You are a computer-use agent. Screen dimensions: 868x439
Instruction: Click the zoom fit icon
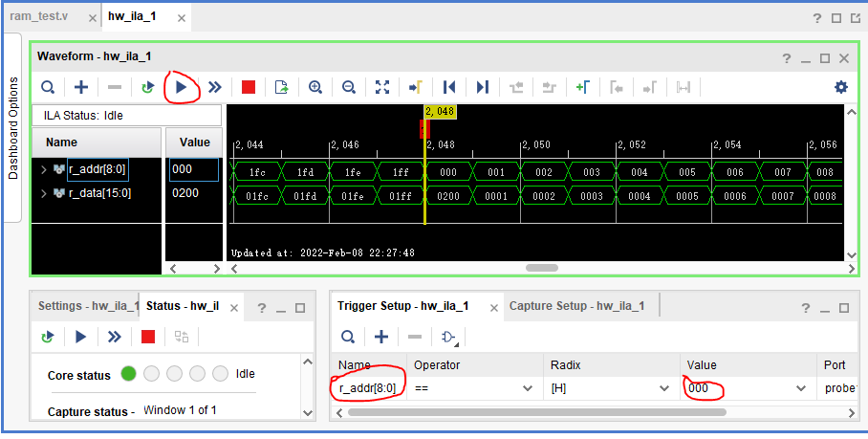[x=382, y=87]
